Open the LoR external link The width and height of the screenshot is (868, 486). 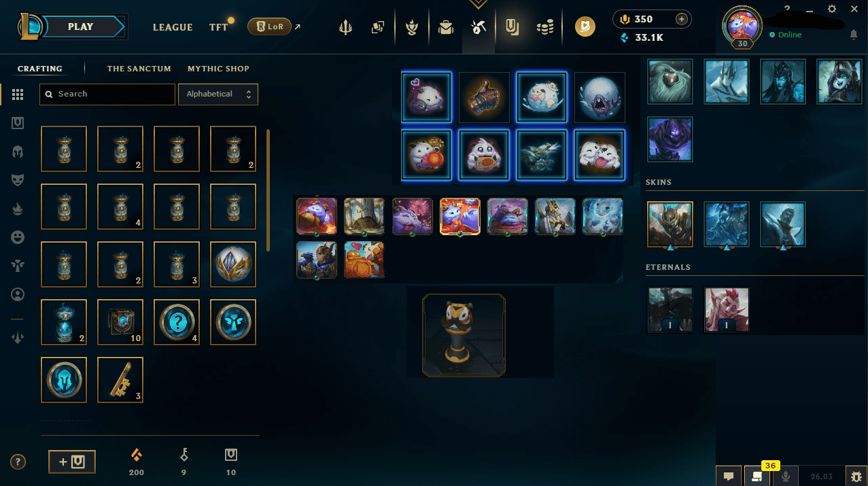(275, 27)
